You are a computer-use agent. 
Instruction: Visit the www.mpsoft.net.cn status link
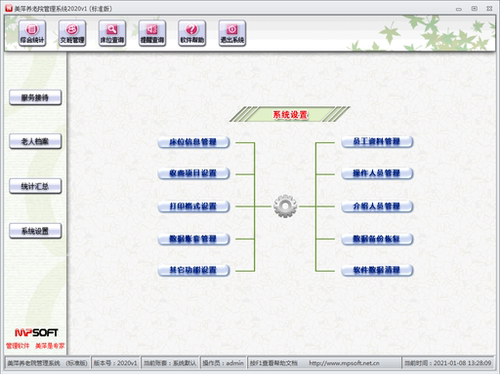click(x=344, y=363)
